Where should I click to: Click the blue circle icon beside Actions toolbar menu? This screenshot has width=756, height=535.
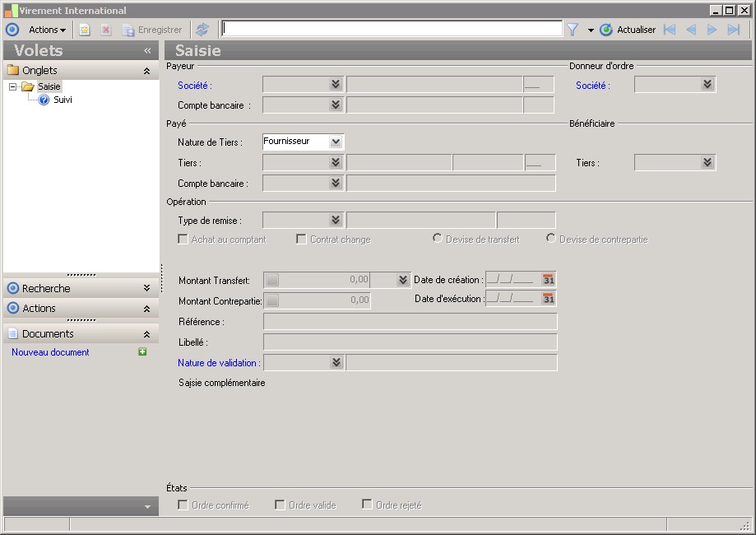point(12,30)
